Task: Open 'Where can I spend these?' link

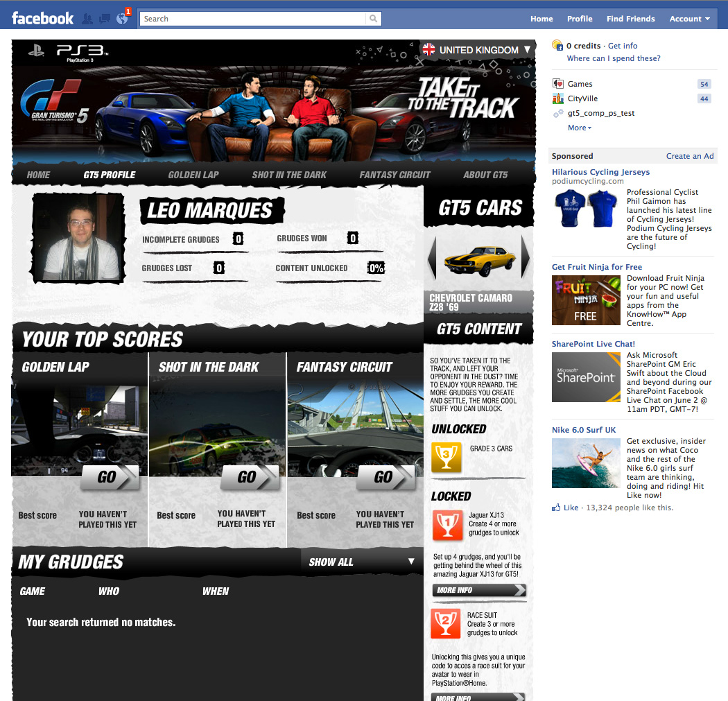Action: coord(614,58)
